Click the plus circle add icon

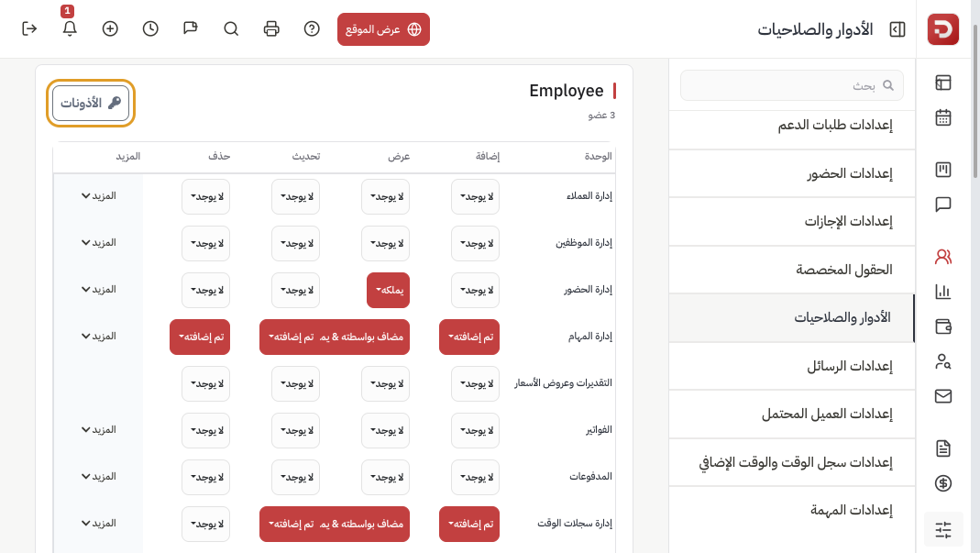(110, 28)
